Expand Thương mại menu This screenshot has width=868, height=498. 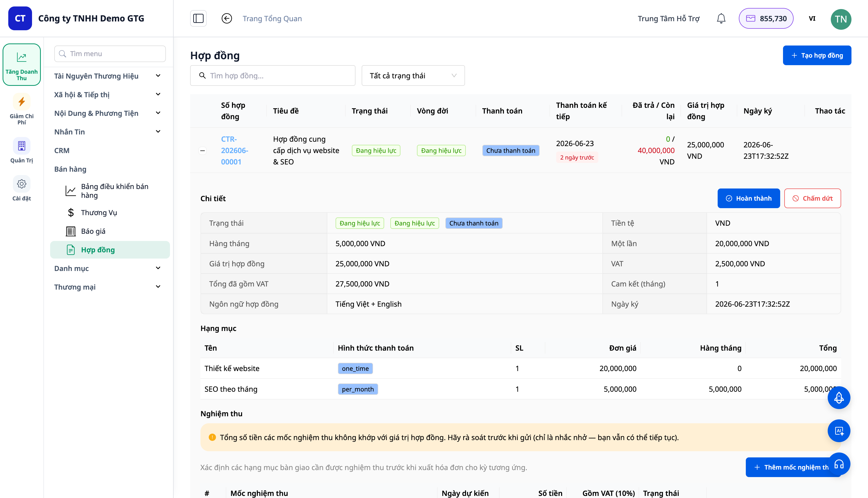108,287
